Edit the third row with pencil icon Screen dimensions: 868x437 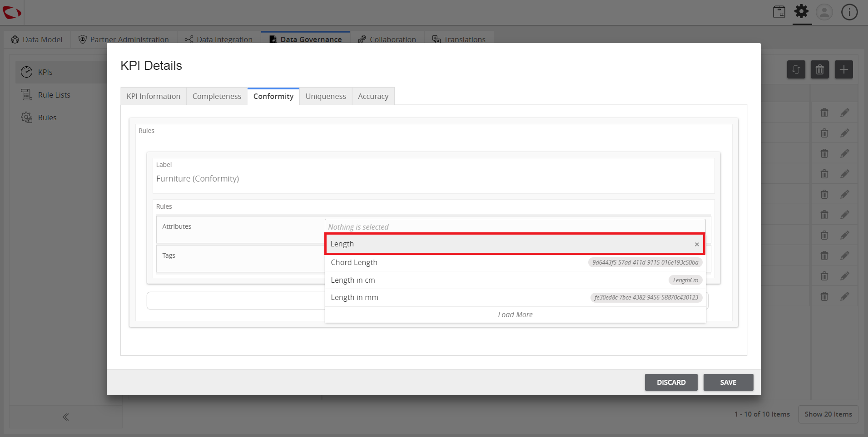[x=845, y=153]
